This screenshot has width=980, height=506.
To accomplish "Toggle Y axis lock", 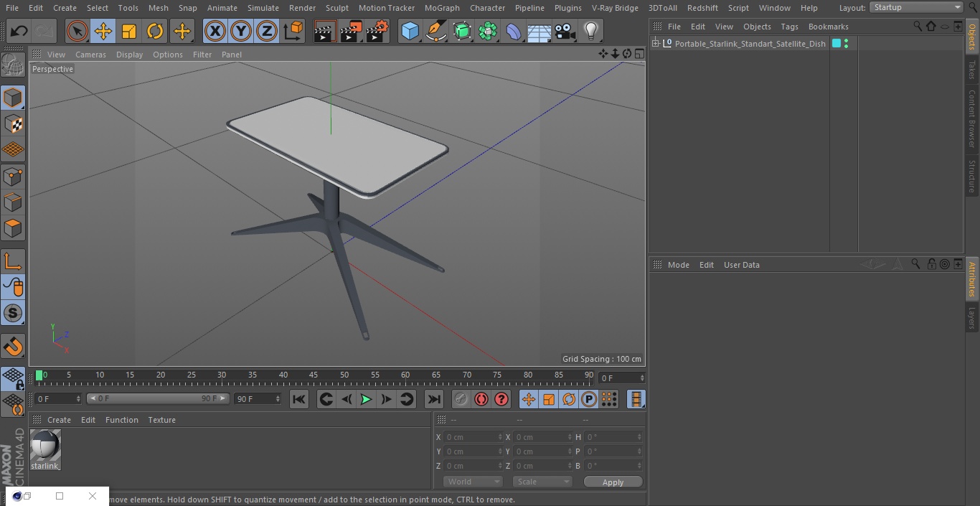I will (x=241, y=31).
